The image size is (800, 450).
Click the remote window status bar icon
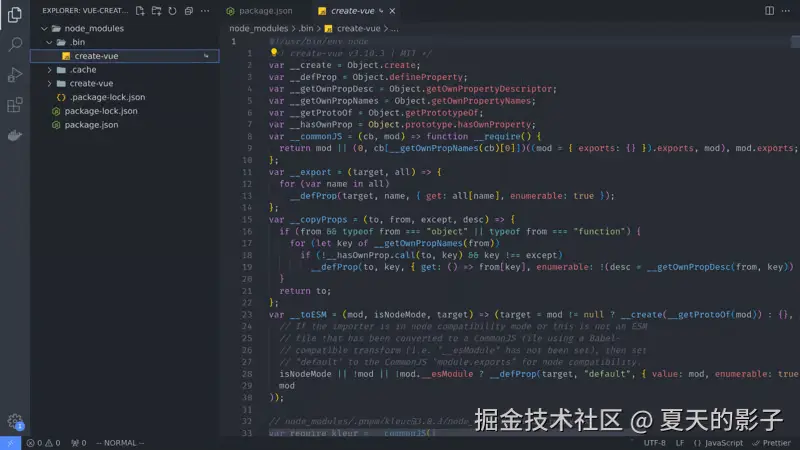coord(10,443)
